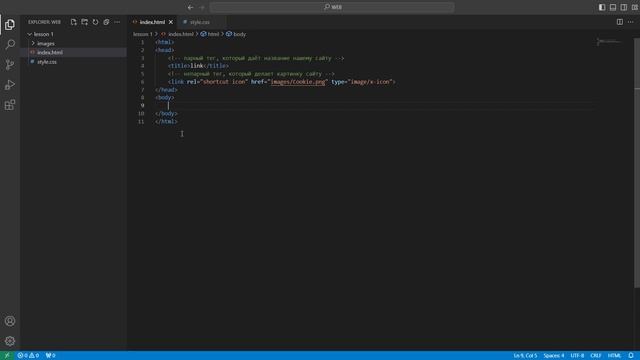Click the index.html breadcrumb
The image size is (640, 360).
[x=181, y=34]
